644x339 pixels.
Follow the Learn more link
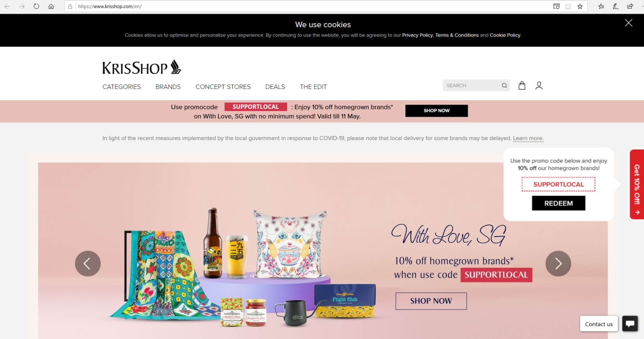pyautogui.click(x=528, y=138)
